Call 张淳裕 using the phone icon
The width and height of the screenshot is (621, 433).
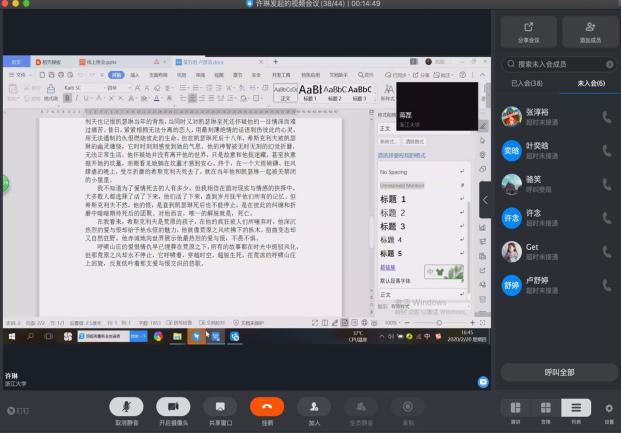point(606,117)
